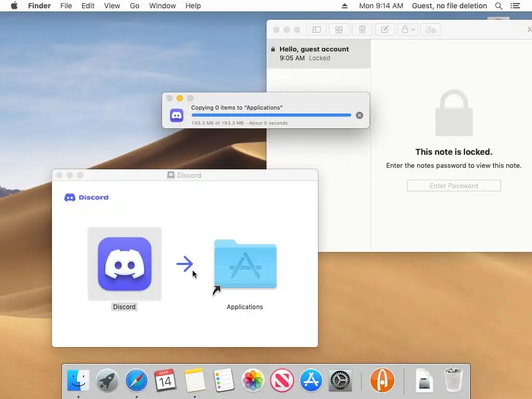Click the Discord logo in installer window
The height and width of the screenshot is (399, 532).
coord(87,197)
